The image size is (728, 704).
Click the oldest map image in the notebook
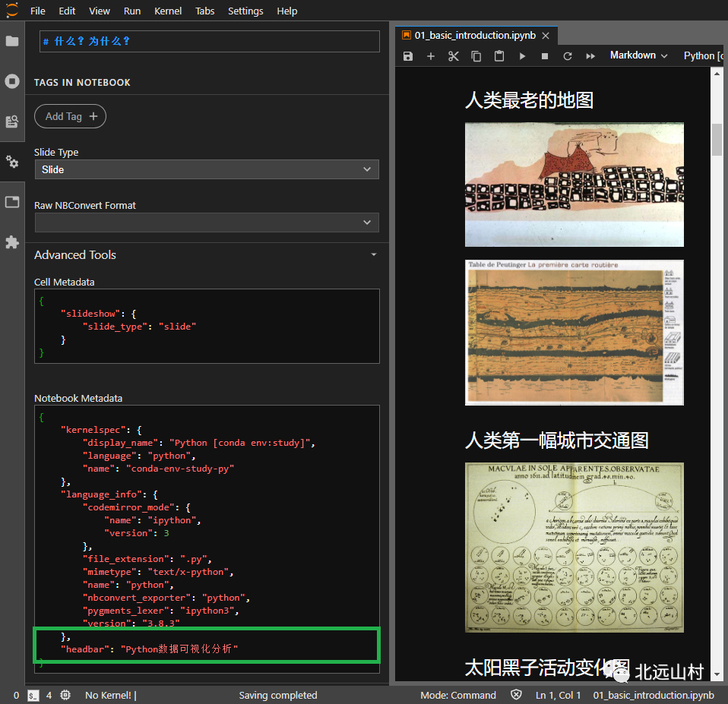coord(574,185)
